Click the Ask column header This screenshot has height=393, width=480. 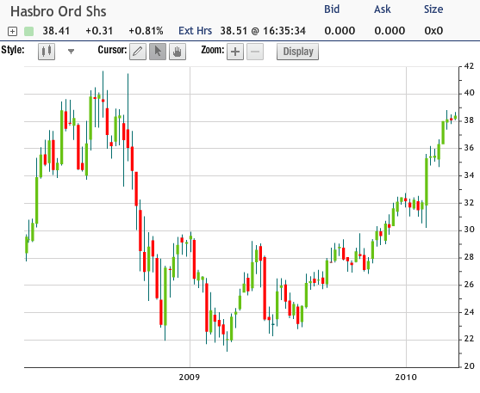click(382, 9)
